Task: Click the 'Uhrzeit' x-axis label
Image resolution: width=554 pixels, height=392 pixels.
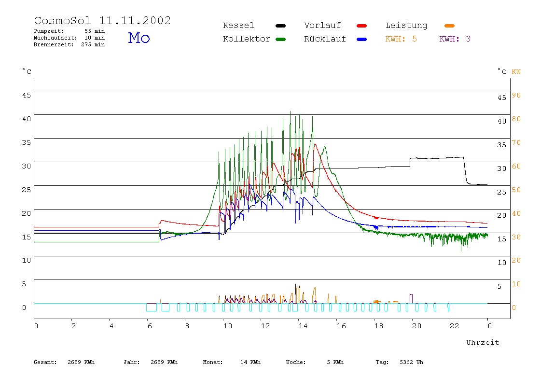Action: [483, 342]
